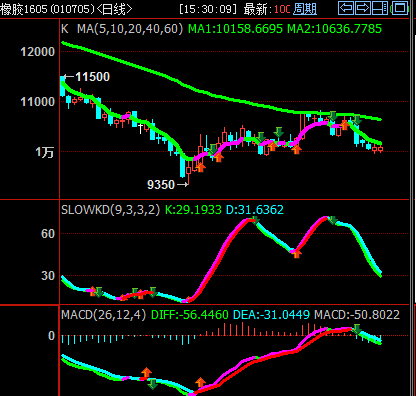
Task: Click the K:29.1933 value readout
Action: [x=193, y=210]
